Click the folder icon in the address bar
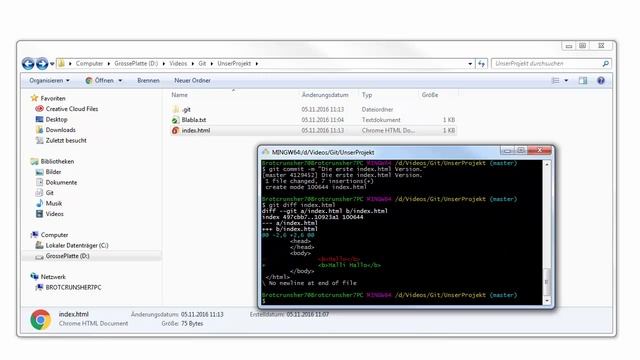Screen dimensions: 640x360 (x=61, y=63)
